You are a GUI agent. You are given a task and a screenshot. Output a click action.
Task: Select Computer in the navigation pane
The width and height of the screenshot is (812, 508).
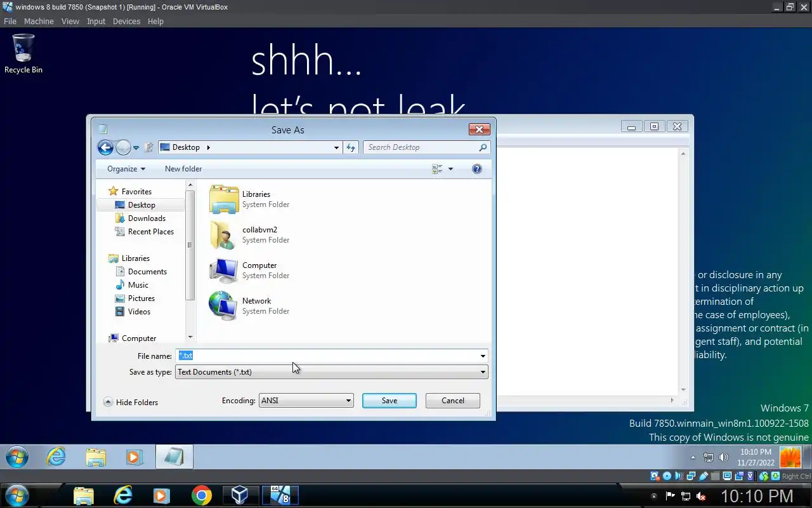click(x=133, y=338)
